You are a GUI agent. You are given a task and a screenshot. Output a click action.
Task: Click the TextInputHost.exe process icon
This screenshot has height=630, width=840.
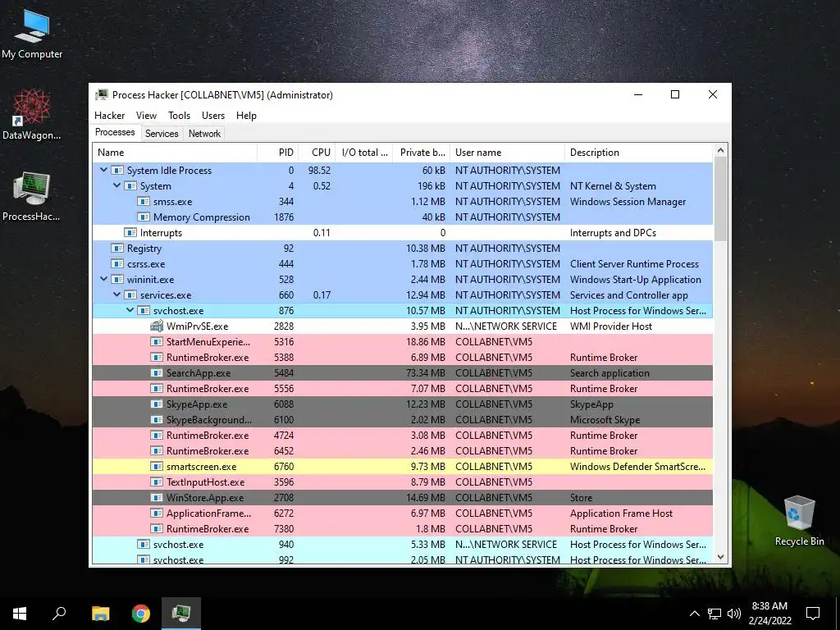[x=157, y=482]
